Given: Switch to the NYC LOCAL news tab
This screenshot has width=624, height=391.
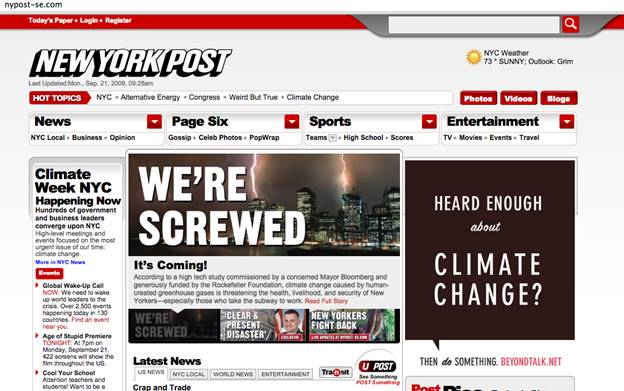Looking at the screenshot, I should click(189, 374).
